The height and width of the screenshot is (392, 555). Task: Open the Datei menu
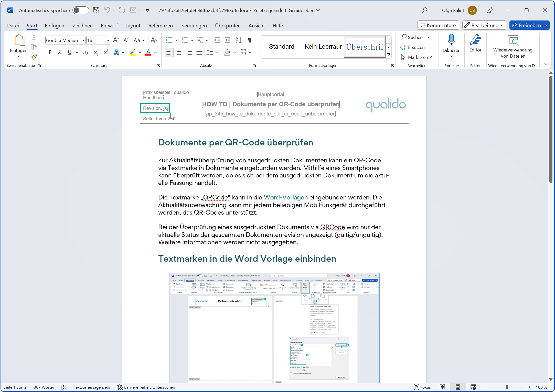[x=13, y=26]
